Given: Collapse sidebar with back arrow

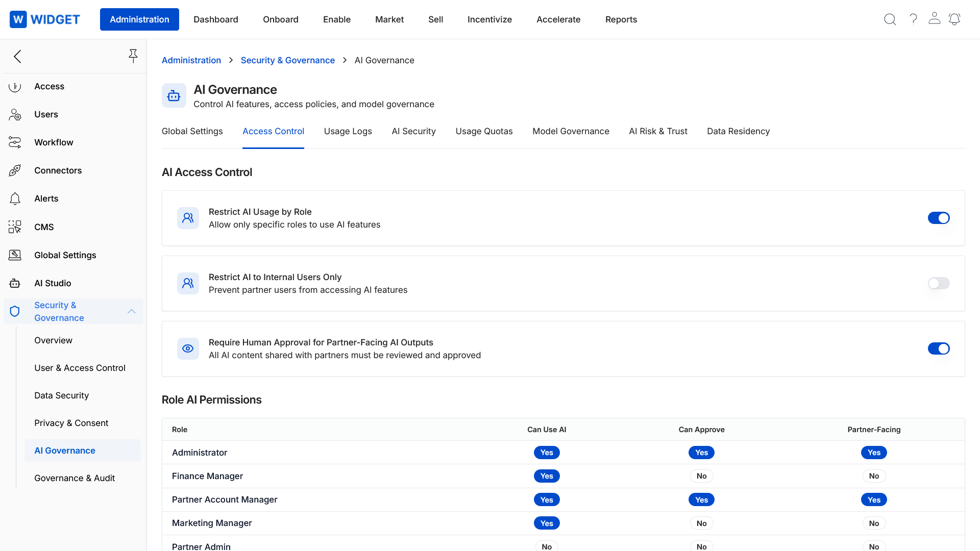Looking at the screenshot, I should [x=17, y=56].
